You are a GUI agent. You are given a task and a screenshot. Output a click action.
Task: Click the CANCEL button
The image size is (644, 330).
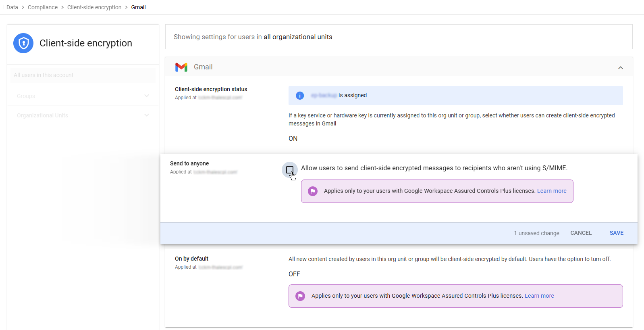click(x=581, y=233)
